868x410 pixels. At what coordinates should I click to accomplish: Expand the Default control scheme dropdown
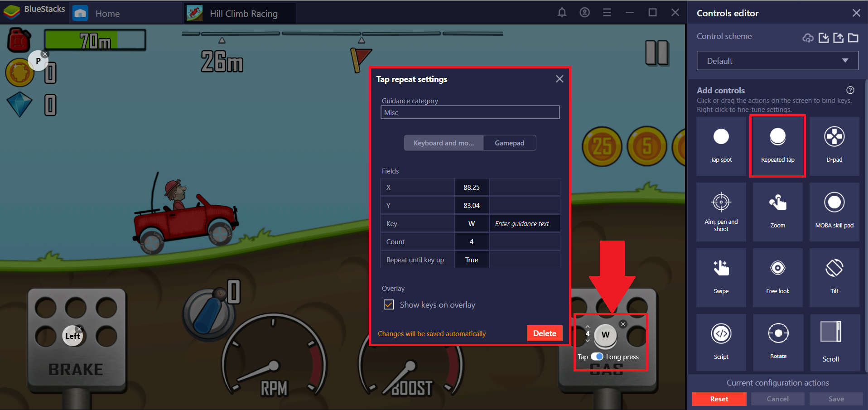(x=777, y=61)
